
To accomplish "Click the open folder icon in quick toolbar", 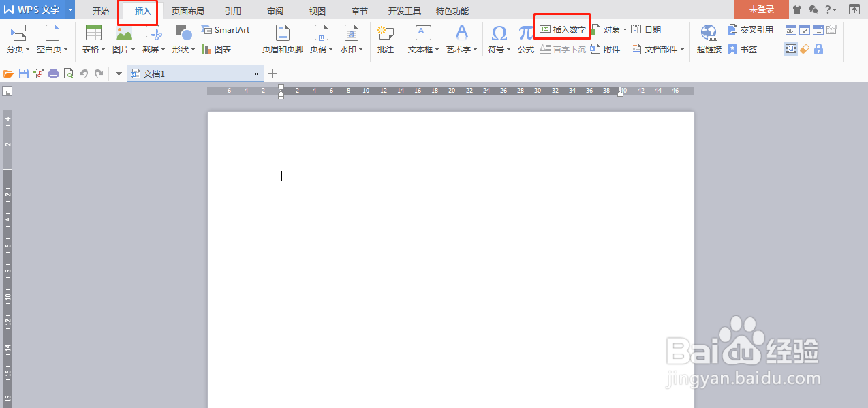I will (x=9, y=74).
